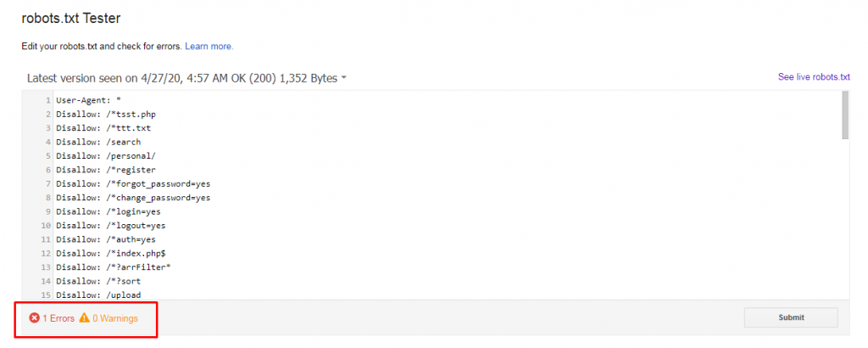Click line number 7 in the gutter
868x348 pixels.
[x=48, y=183]
